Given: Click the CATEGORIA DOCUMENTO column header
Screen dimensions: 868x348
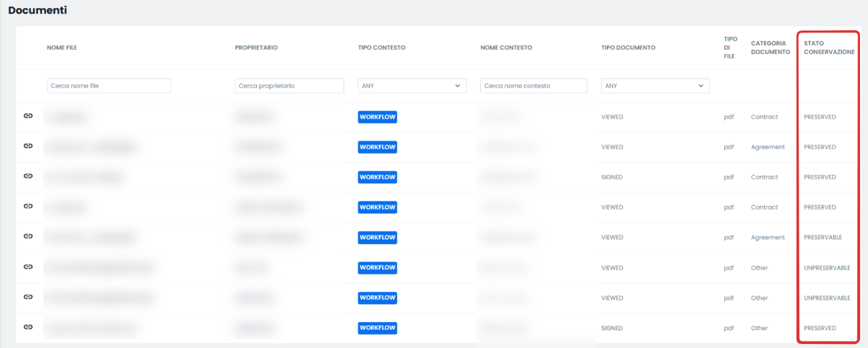Looking at the screenshot, I should (771, 47).
